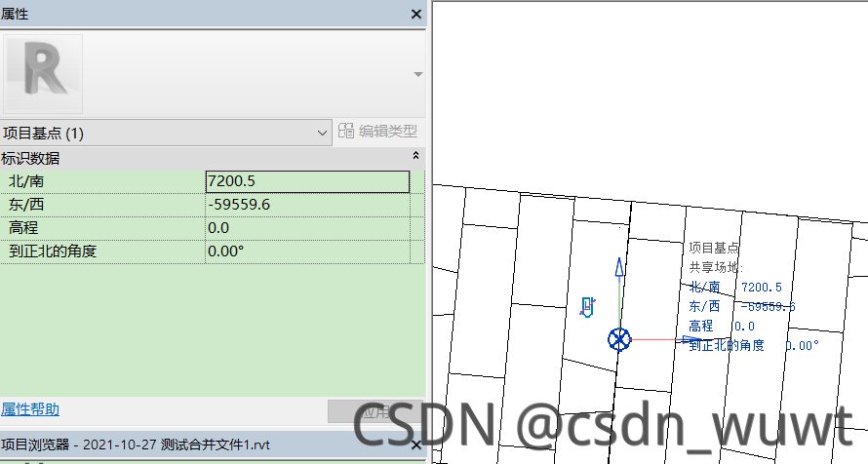868x464 pixels.
Task: Click the 项目基点 label in canvas
Action: [x=714, y=248]
